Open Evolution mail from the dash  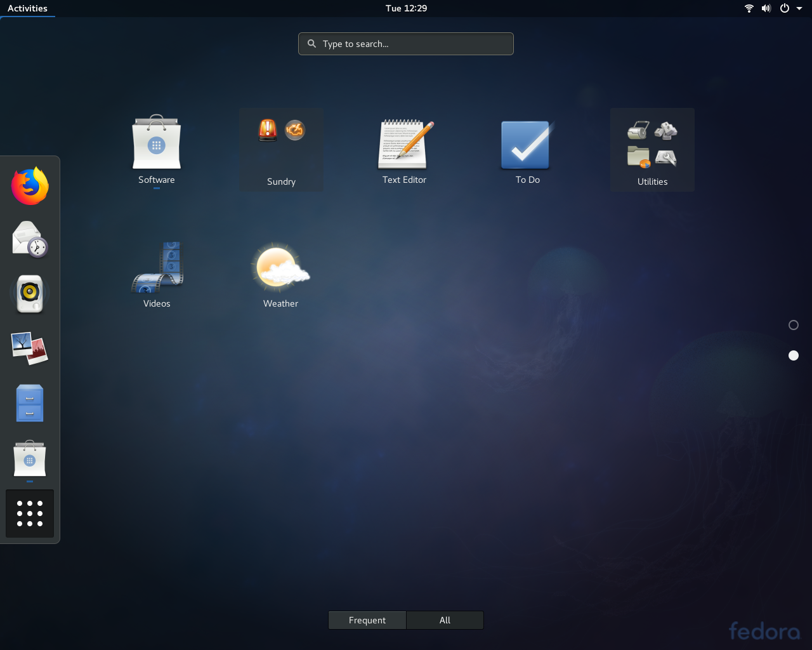(30, 239)
